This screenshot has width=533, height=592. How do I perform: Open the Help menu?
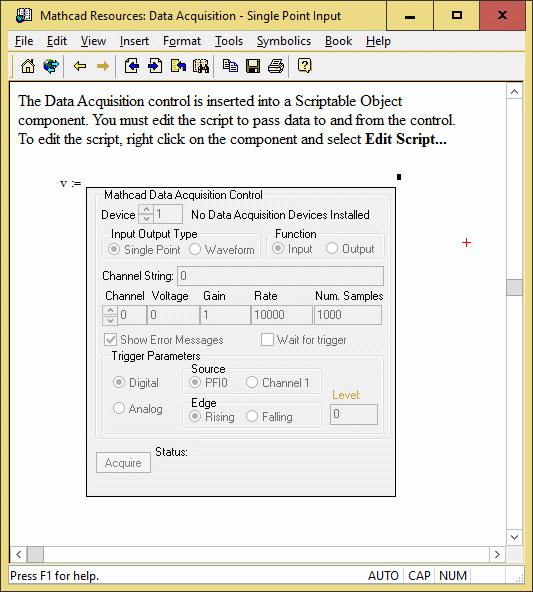(x=378, y=41)
